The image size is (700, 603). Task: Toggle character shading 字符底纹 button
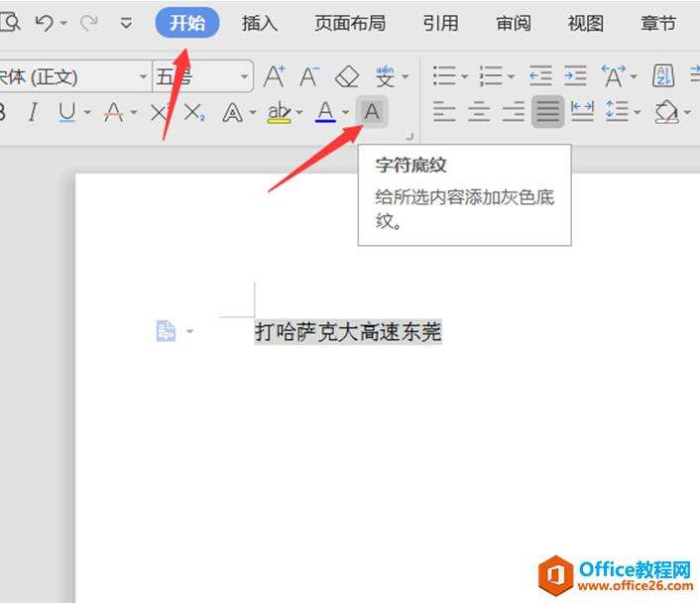(x=372, y=112)
